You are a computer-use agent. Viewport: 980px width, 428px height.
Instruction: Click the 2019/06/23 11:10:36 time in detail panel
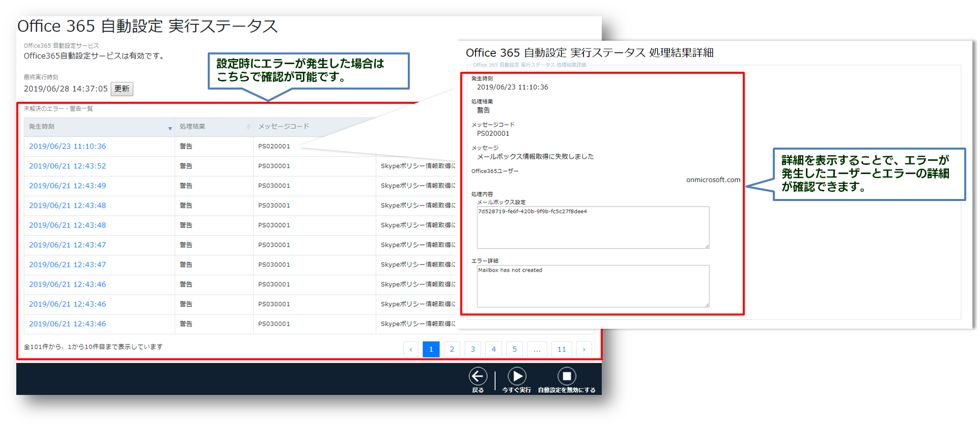tap(513, 88)
